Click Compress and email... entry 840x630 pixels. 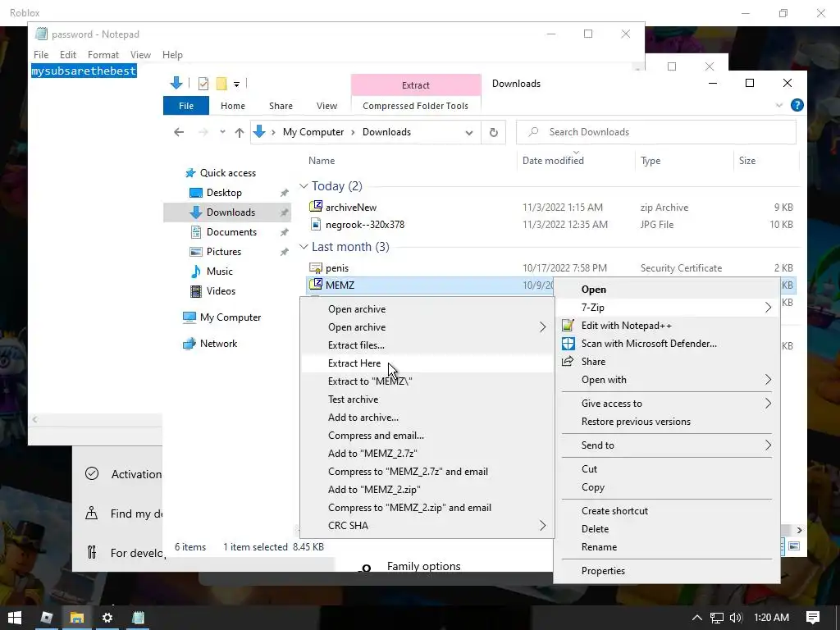pos(376,436)
